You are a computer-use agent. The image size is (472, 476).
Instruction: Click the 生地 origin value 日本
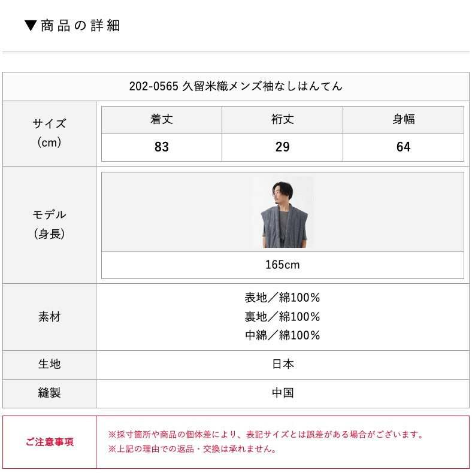click(x=282, y=364)
